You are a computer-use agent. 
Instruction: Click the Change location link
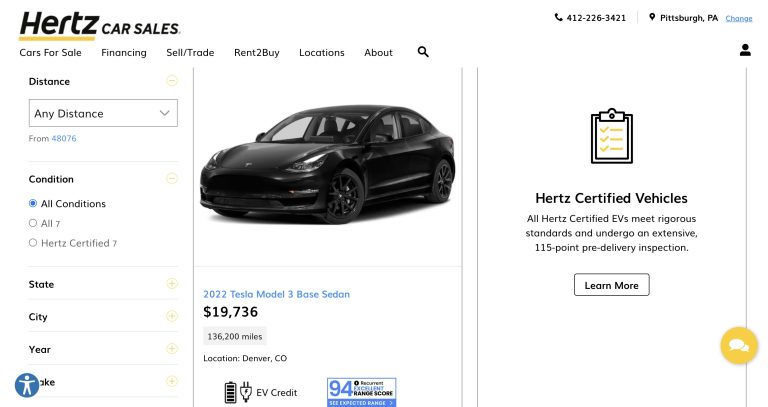[x=739, y=19]
